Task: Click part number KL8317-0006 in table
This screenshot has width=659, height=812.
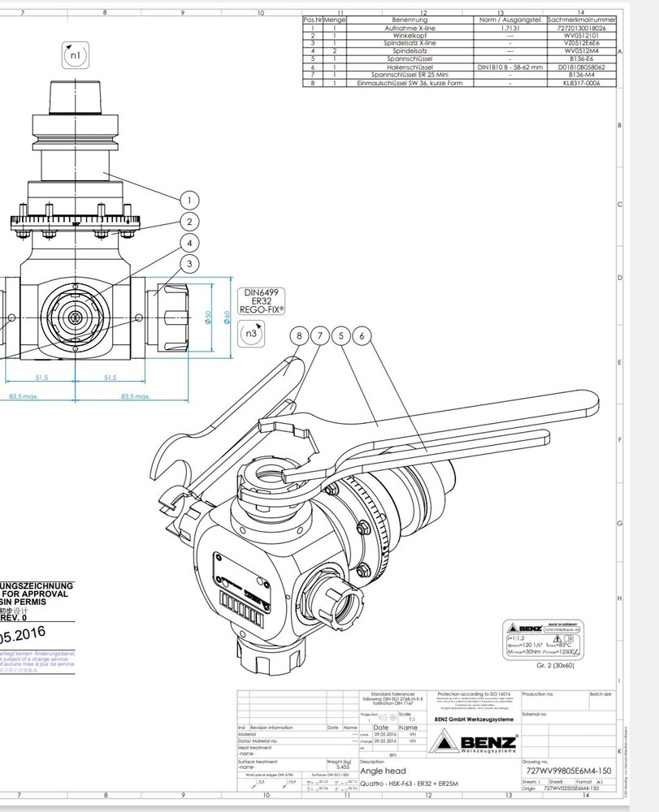Action: tap(576, 83)
